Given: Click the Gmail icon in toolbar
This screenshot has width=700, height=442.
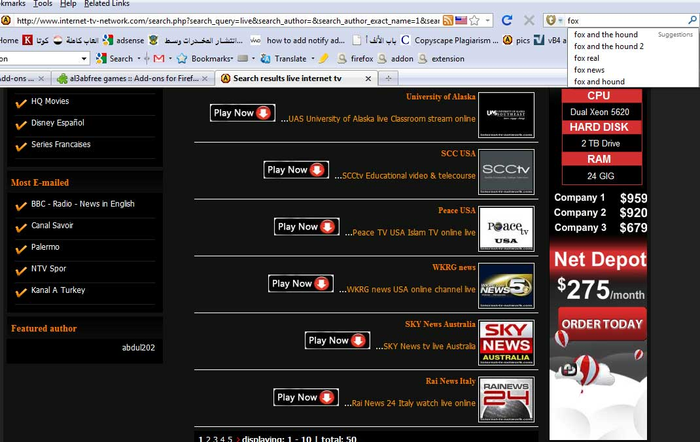Looking at the screenshot, I should click(x=159, y=58).
